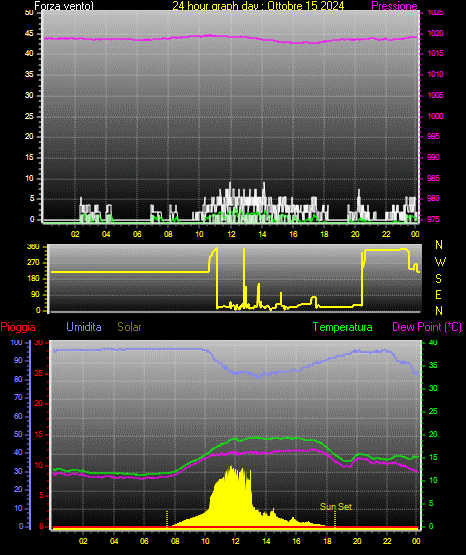Click the W wind direction letter

coord(440,262)
